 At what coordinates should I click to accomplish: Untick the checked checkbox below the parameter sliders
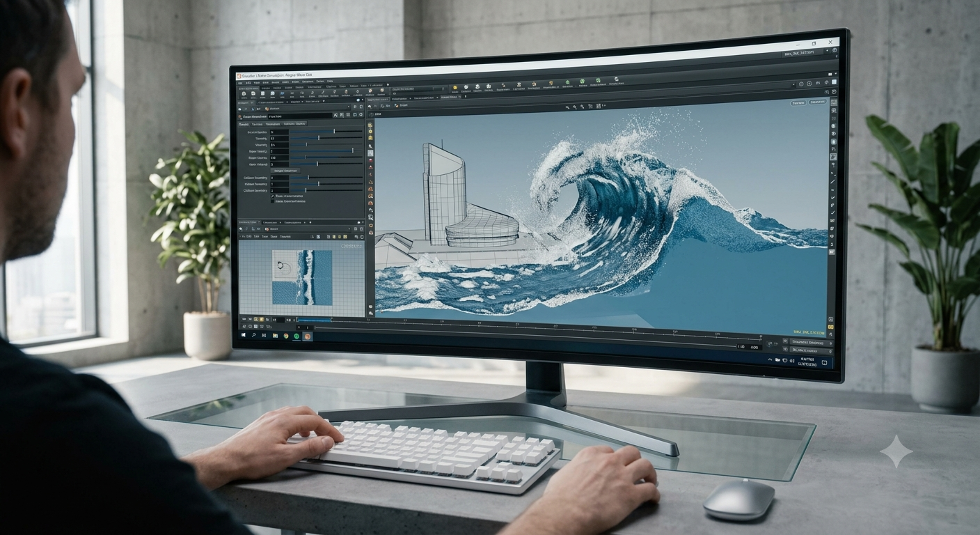[273, 196]
